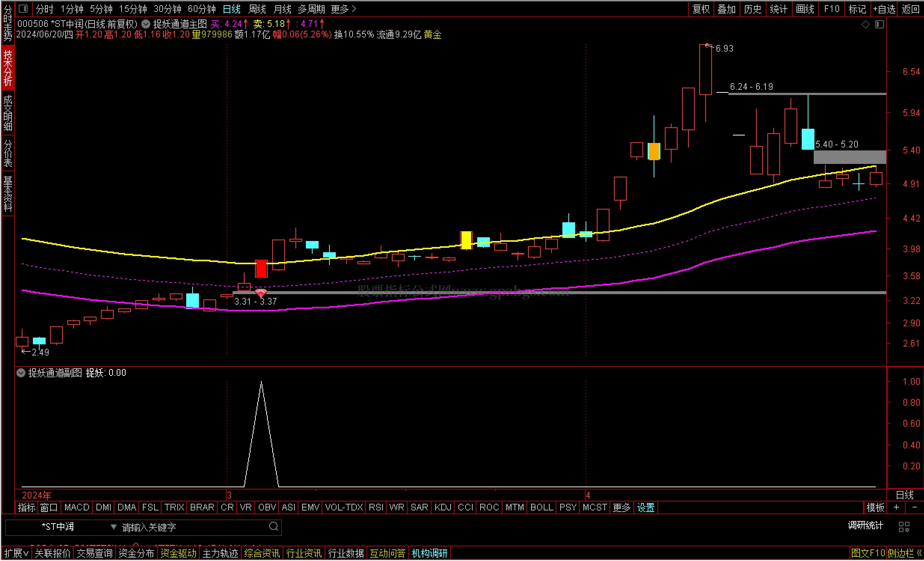Click the grid layout icon near 调研统计
The width and height of the screenshot is (924, 561).
coord(904,527)
